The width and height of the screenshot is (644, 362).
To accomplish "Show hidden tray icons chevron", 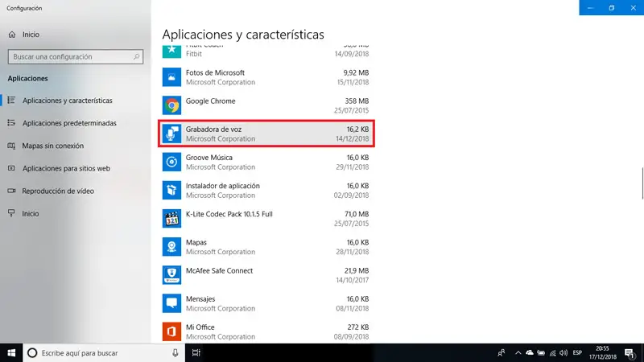I will [x=518, y=353].
